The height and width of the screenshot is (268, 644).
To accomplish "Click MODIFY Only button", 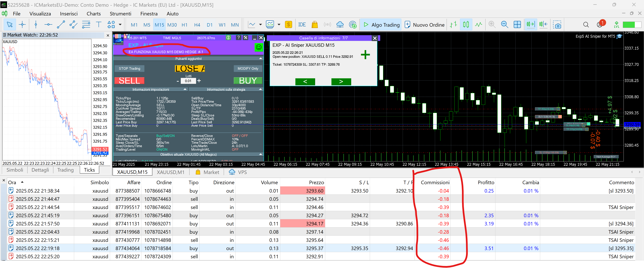I will coord(248,68).
